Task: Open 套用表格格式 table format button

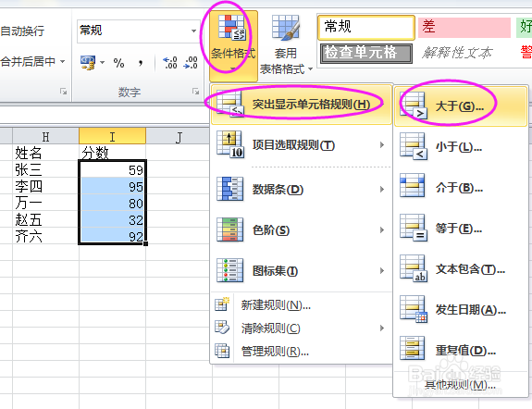Action: pyautogui.click(x=286, y=45)
